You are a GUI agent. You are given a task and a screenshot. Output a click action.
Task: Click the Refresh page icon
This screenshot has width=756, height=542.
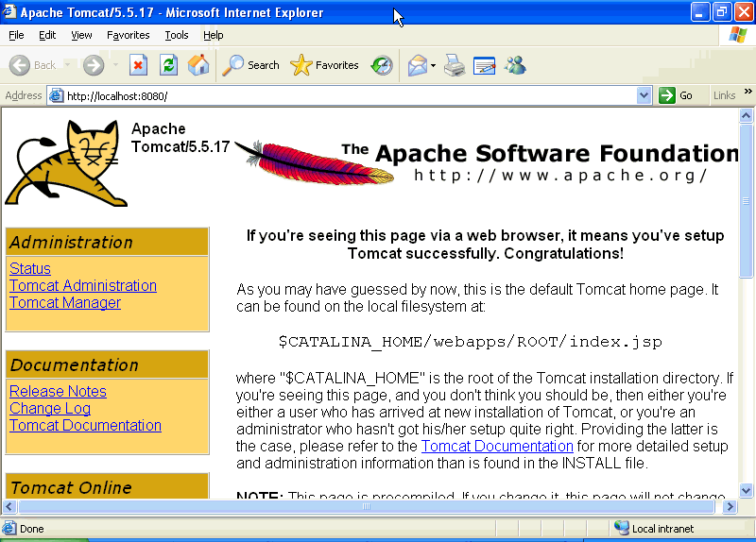(168, 65)
